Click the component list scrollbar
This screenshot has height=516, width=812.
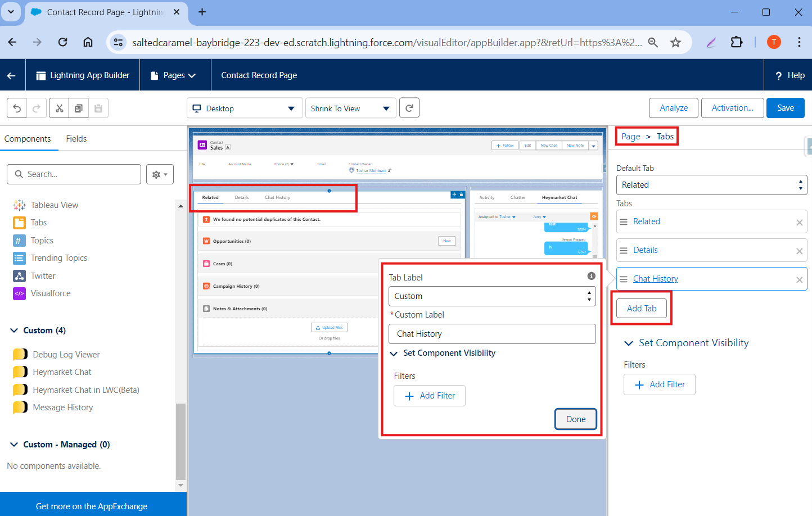click(x=181, y=441)
